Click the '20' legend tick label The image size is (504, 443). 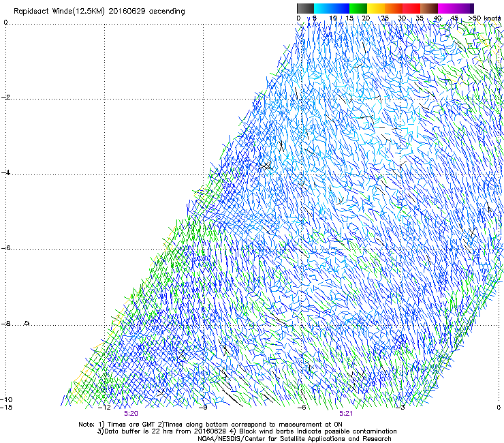(366, 18)
